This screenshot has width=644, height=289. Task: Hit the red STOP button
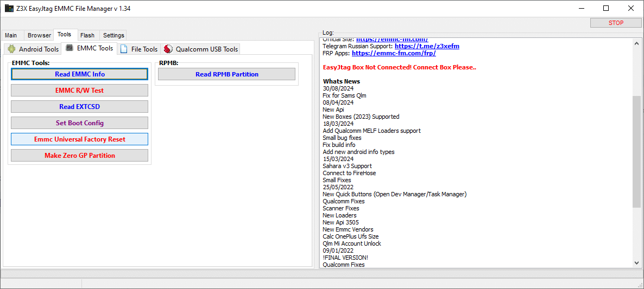click(616, 23)
